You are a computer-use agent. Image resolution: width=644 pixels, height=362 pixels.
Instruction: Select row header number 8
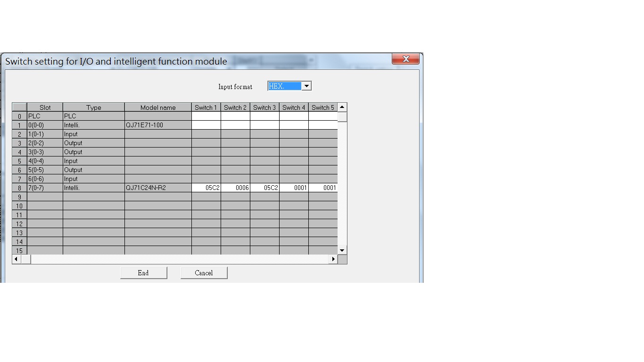click(19, 188)
